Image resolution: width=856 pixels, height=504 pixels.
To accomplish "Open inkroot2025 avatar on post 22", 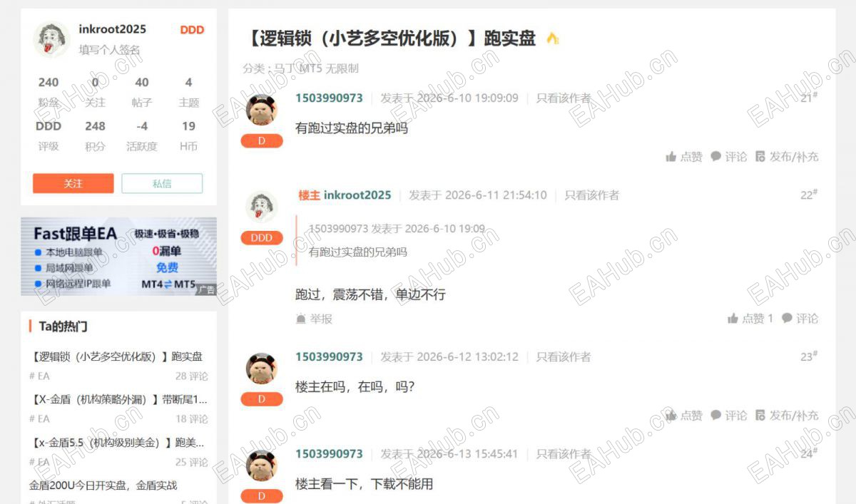I will click(x=261, y=207).
